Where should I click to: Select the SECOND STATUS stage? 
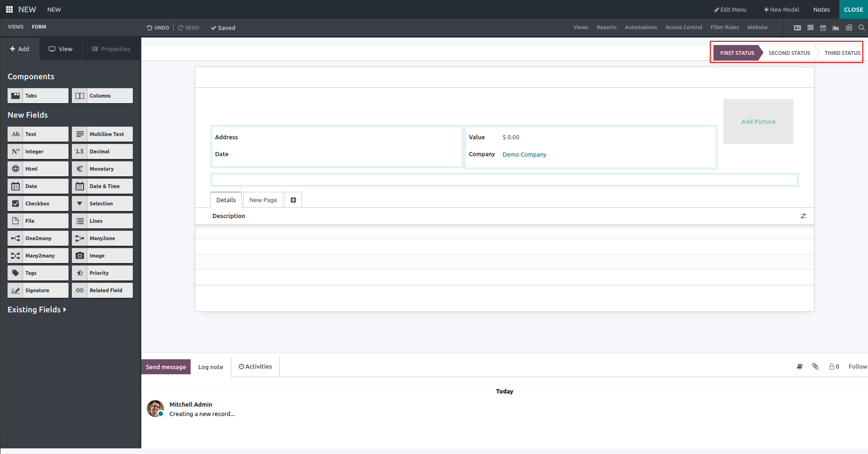click(x=789, y=53)
